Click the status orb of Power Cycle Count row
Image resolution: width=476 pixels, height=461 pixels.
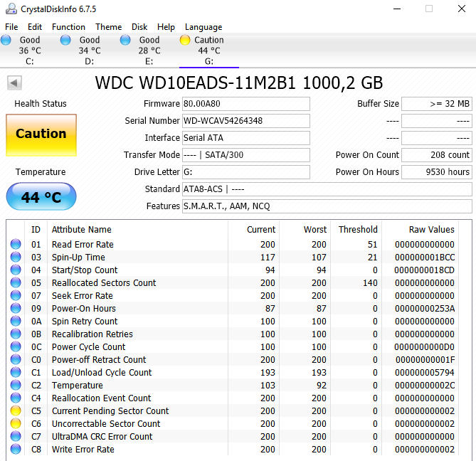pyautogui.click(x=16, y=346)
